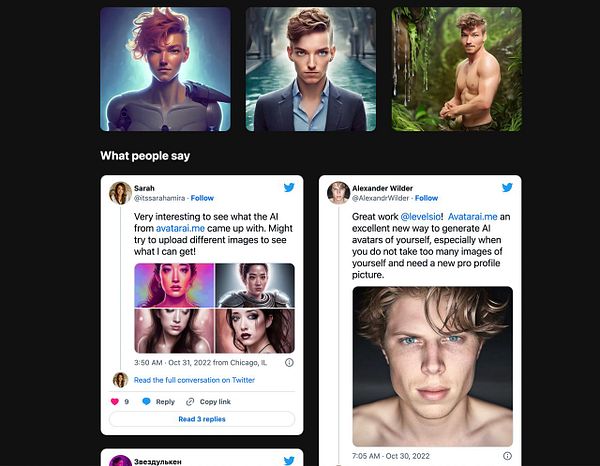Open Alexander Wilder's profile avatar
The width and height of the screenshot is (600, 466).
(x=338, y=193)
